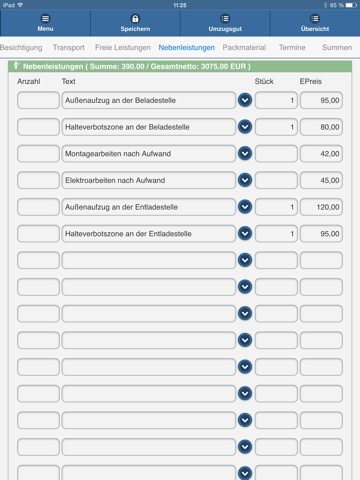Image resolution: width=360 pixels, height=480 pixels.
Task: Tap the WiFi icon beside iPad
Action: point(20,5)
